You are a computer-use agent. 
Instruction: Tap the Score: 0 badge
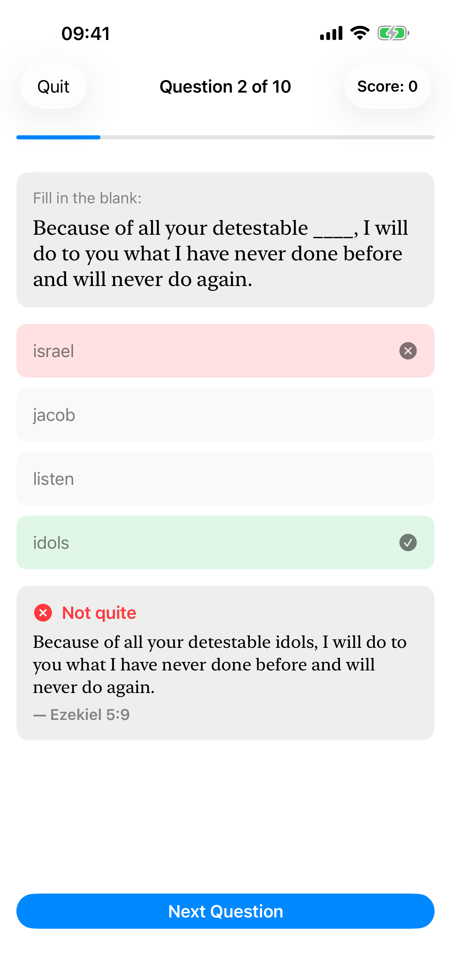387,86
